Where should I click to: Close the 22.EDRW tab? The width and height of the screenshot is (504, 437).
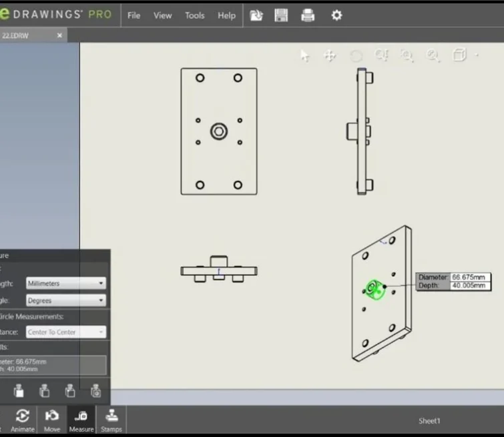[59, 35]
